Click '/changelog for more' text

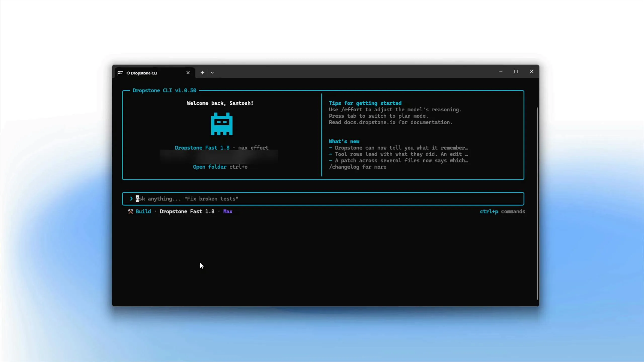[357, 167]
